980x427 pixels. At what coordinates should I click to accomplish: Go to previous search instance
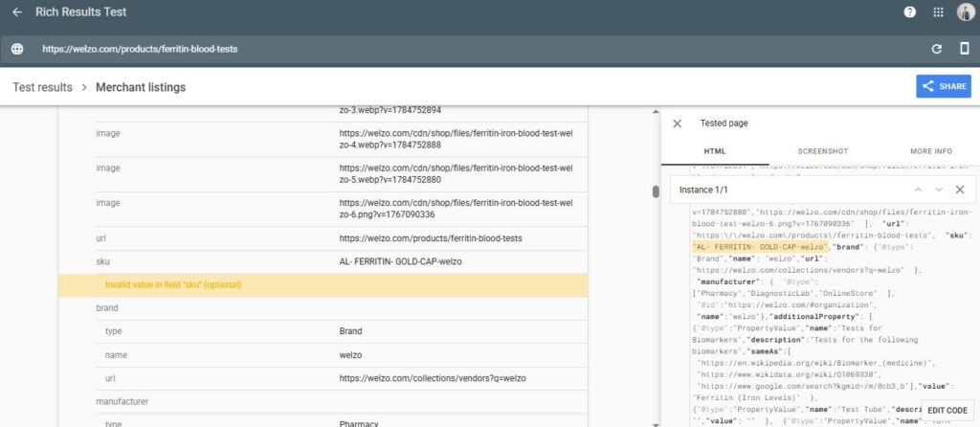click(x=918, y=190)
